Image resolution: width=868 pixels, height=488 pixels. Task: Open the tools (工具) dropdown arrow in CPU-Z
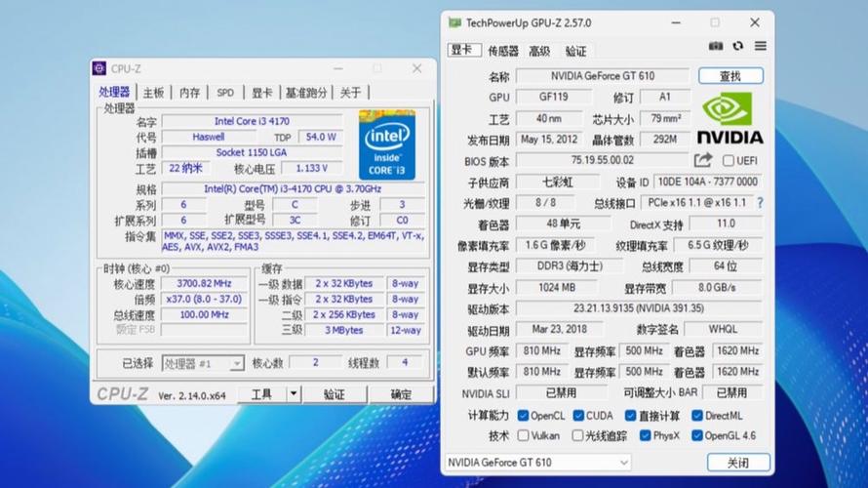tap(294, 394)
